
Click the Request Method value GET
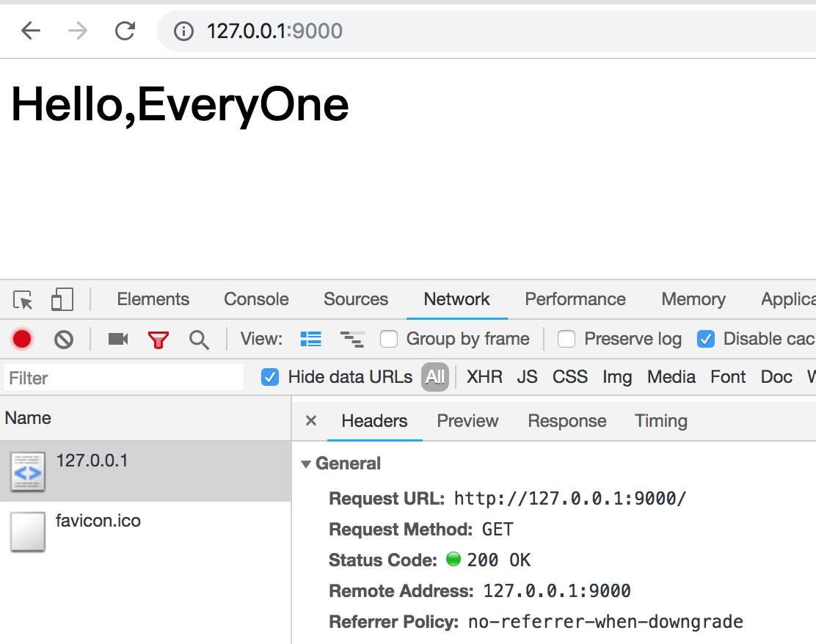click(x=498, y=530)
